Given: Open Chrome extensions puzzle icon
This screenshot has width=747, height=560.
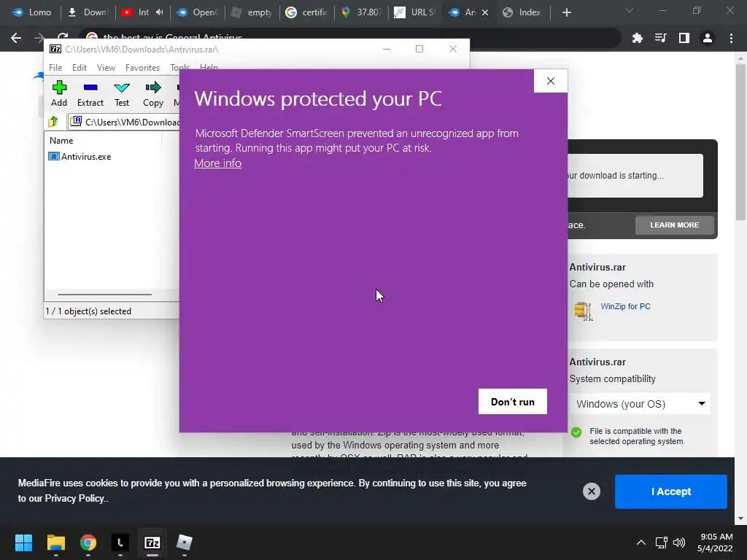Looking at the screenshot, I should (x=638, y=38).
